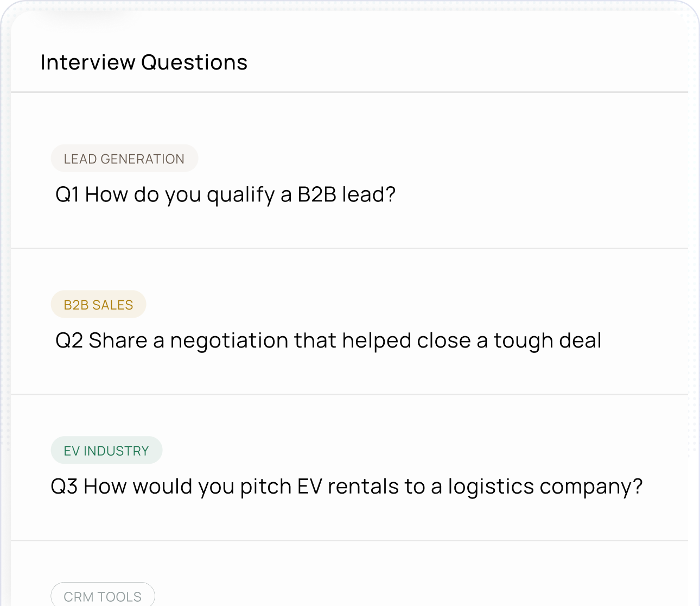Select the LEAD GENERATION tag
Viewport: 700px width, 606px height.
124,159
